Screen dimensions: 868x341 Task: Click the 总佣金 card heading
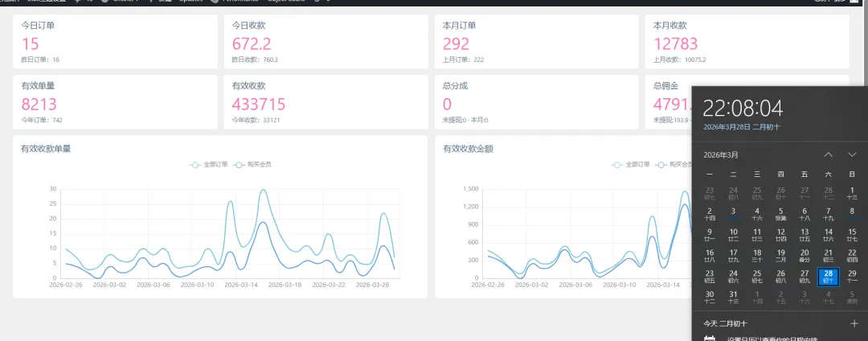[x=666, y=86]
